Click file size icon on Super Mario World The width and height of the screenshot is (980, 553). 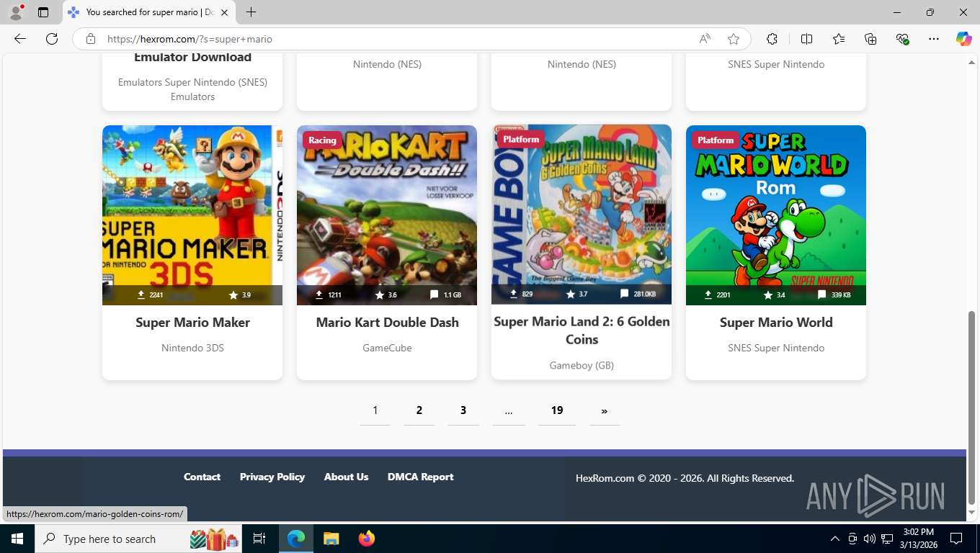click(x=821, y=295)
